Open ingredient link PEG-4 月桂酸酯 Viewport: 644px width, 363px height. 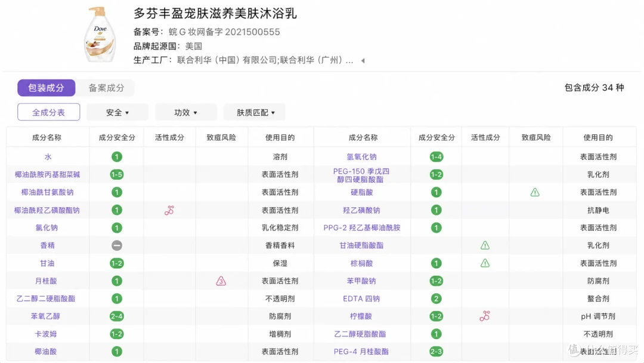tap(361, 352)
